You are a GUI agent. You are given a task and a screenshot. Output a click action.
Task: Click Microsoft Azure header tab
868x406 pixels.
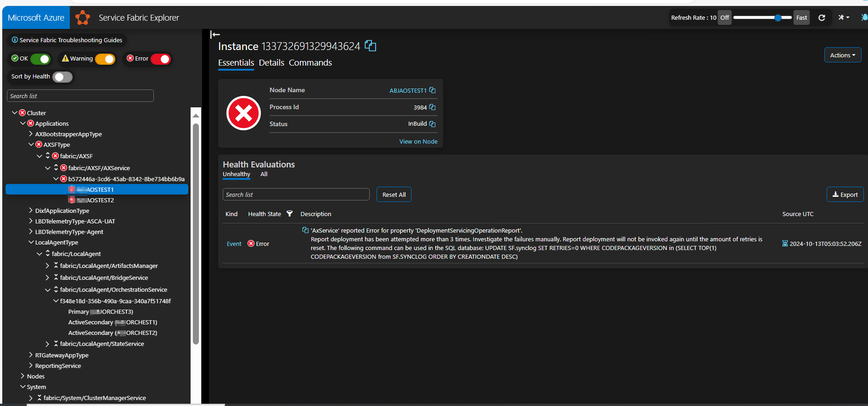point(36,17)
